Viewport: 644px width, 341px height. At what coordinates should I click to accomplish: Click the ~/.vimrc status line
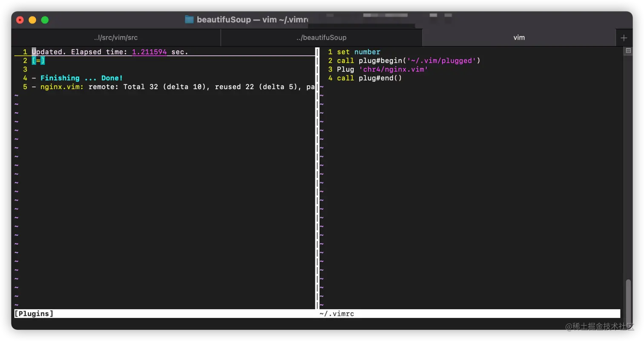[469, 314]
